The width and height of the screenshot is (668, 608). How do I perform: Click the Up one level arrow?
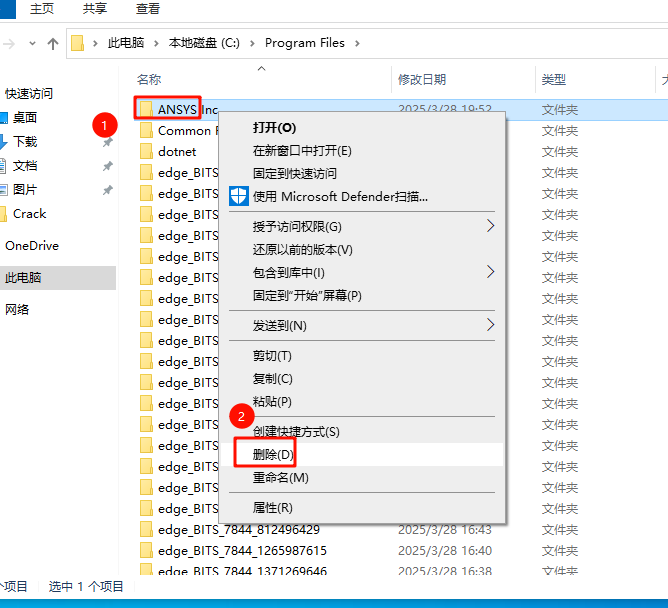point(53,43)
